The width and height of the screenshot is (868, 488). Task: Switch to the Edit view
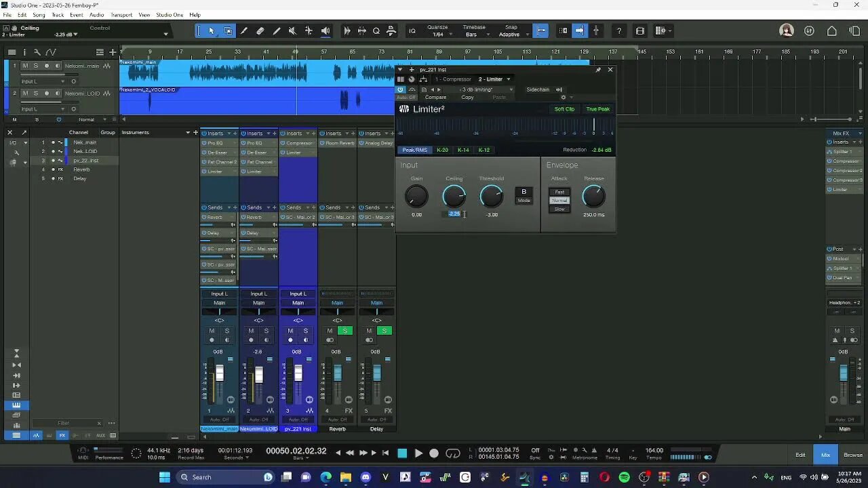coord(800,455)
